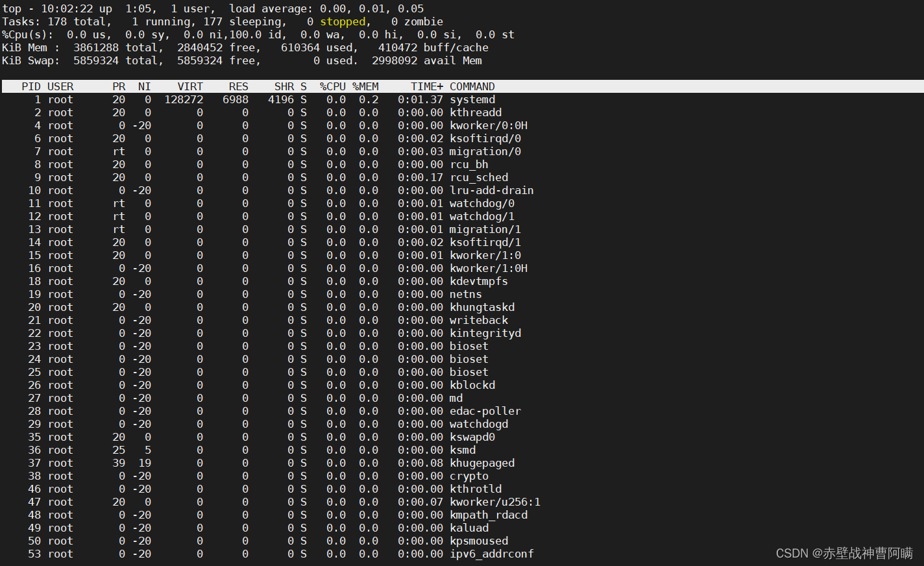Select the kswapd0 process name

[472, 437]
